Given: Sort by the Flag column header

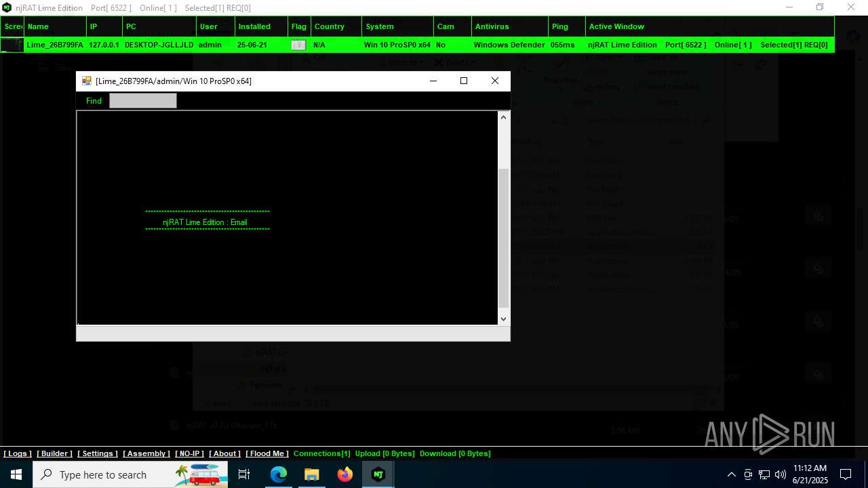Looking at the screenshot, I should coord(299,26).
